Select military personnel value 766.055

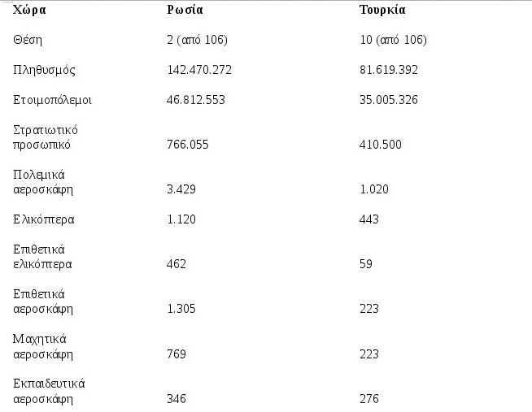tap(188, 145)
